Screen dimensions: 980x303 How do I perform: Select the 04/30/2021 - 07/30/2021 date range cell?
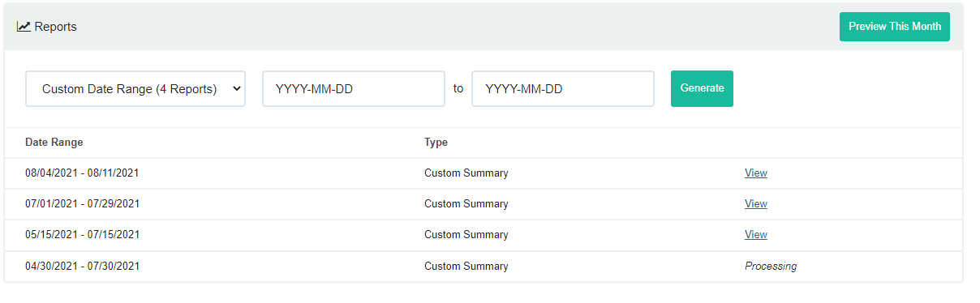point(83,267)
